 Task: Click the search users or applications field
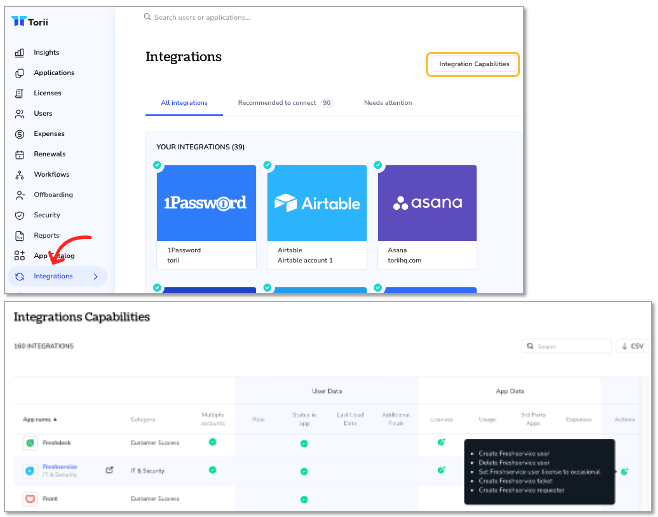pos(202,17)
